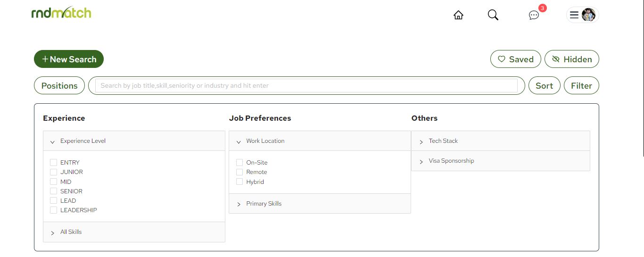Click the rndmatch logo
644x257 pixels.
[x=61, y=13]
